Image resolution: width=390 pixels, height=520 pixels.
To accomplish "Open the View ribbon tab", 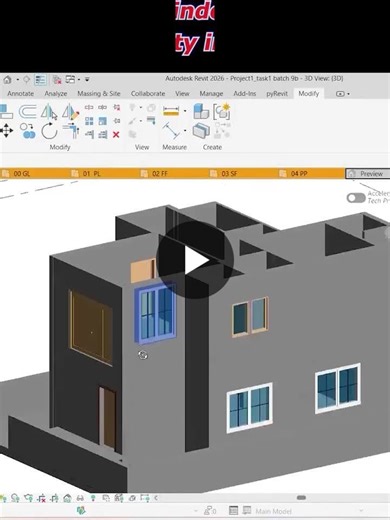I will (182, 94).
